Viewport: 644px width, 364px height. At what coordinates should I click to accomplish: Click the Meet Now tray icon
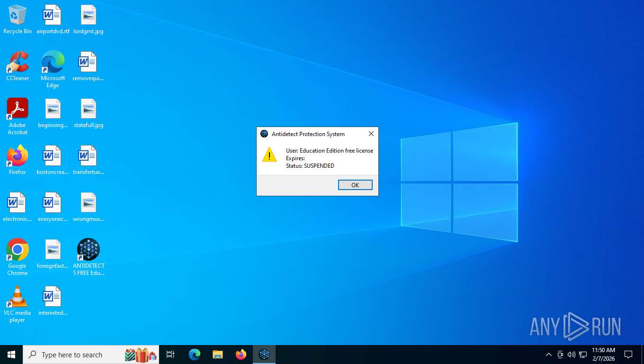click(x=560, y=355)
